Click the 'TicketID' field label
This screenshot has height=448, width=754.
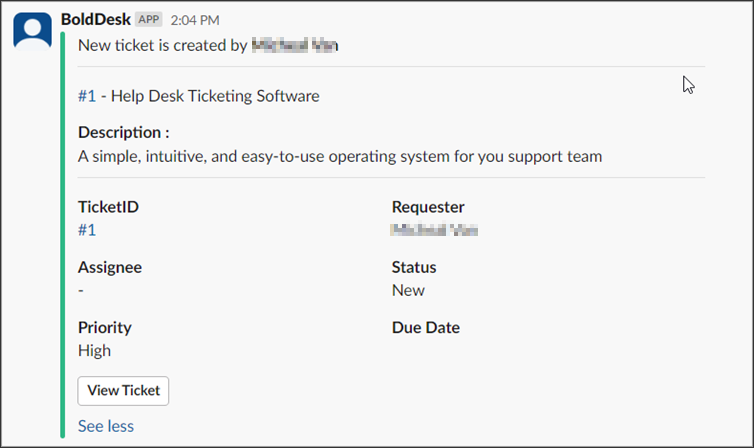pos(108,207)
